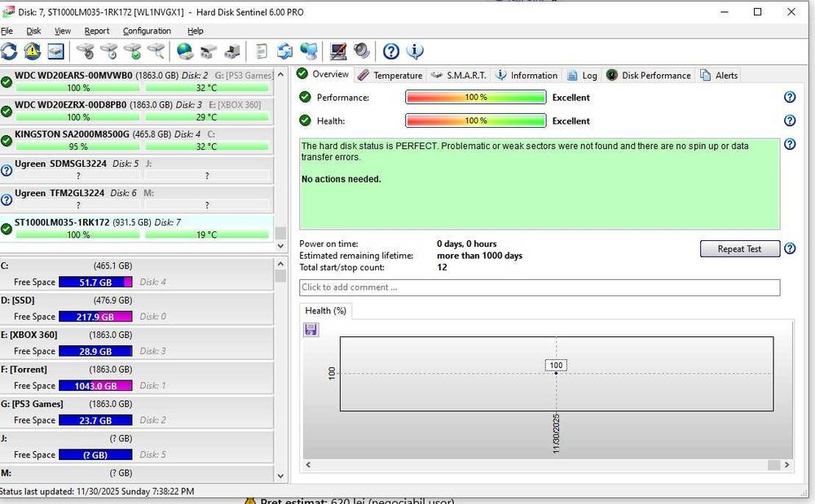Click the globe with monitor toolbar icon
This screenshot has height=504, width=815.
(x=309, y=51)
